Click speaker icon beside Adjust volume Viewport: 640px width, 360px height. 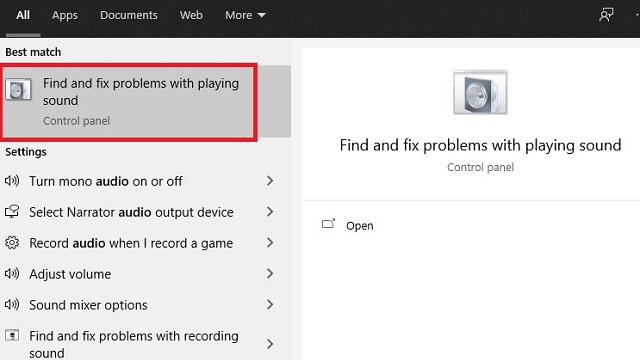pyautogui.click(x=12, y=273)
